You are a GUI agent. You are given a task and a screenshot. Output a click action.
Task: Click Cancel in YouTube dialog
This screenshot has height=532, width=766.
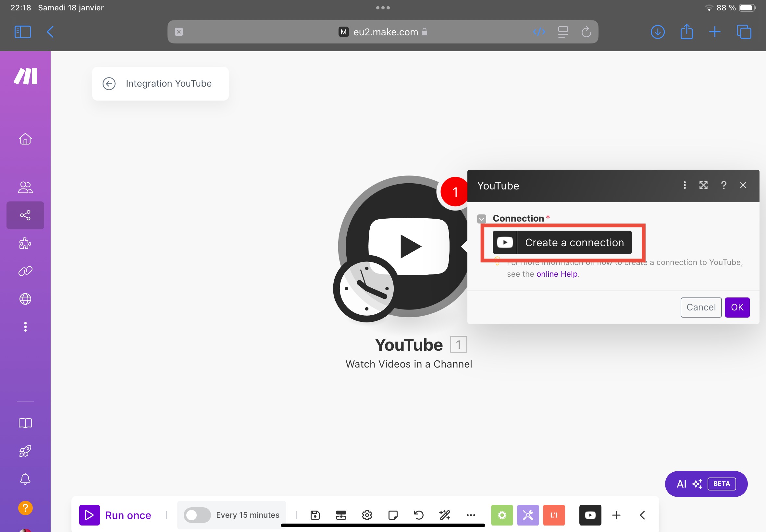click(x=701, y=307)
